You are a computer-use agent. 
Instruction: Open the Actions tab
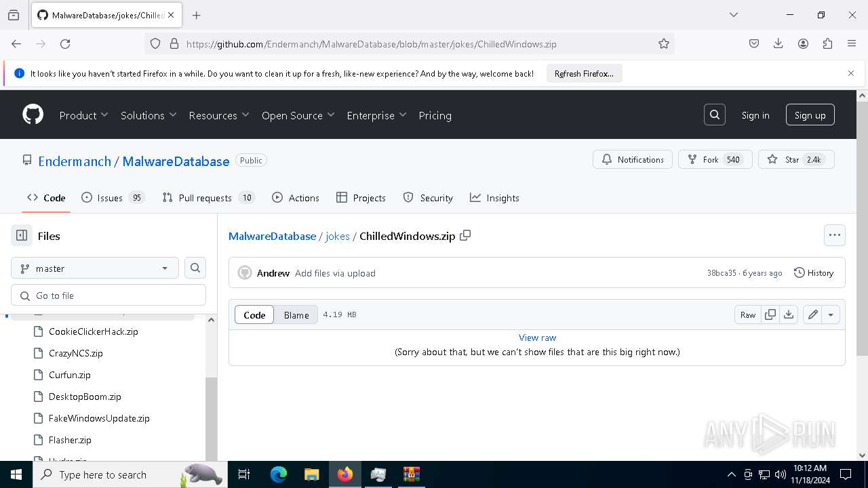[296, 198]
